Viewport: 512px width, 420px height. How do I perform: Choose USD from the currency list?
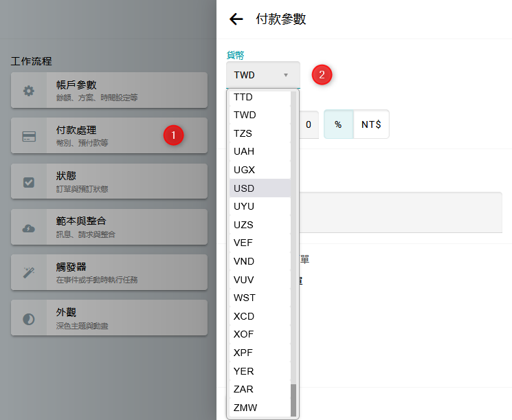click(x=245, y=188)
